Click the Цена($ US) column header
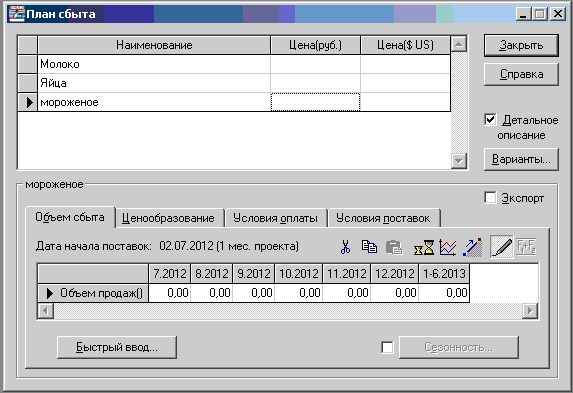This screenshot has width=573, height=393. click(x=405, y=45)
